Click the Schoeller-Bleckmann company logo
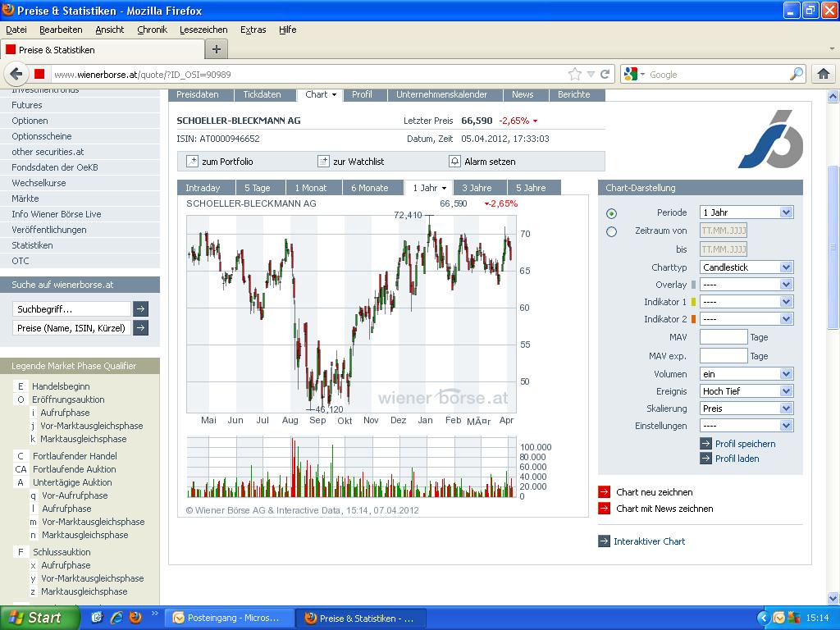 click(x=771, y=139)
